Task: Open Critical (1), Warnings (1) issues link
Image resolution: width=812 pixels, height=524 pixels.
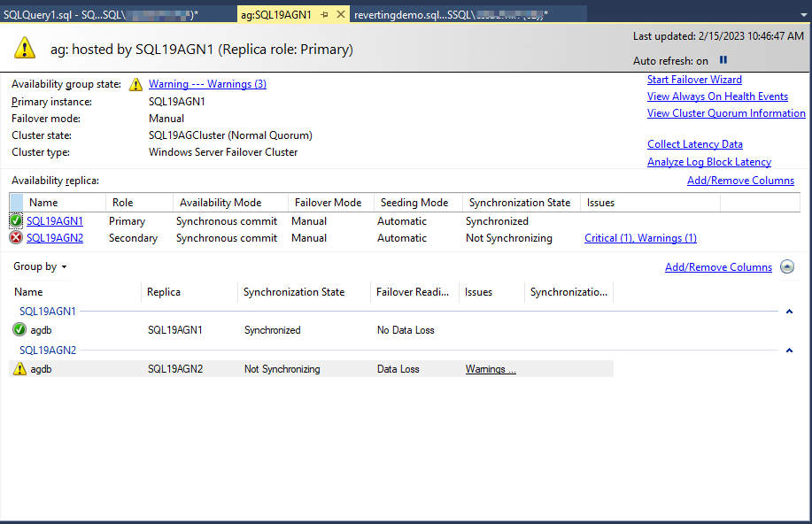Action: (640, 238)
